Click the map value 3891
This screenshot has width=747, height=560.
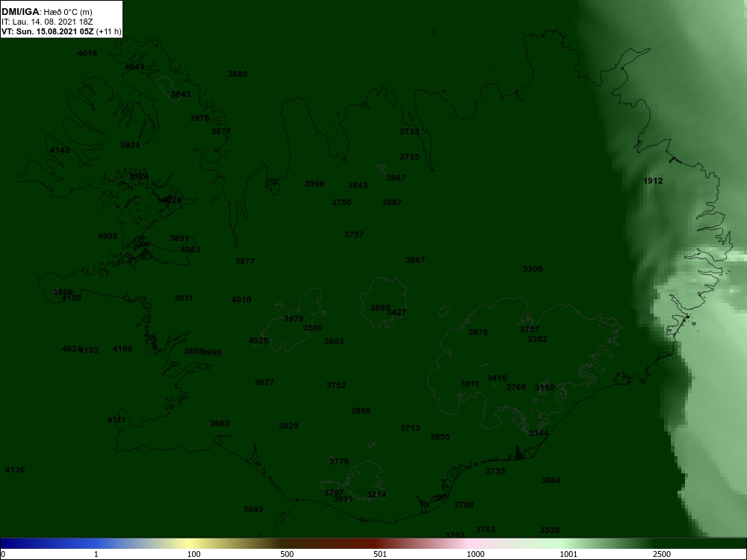(179, 239)
